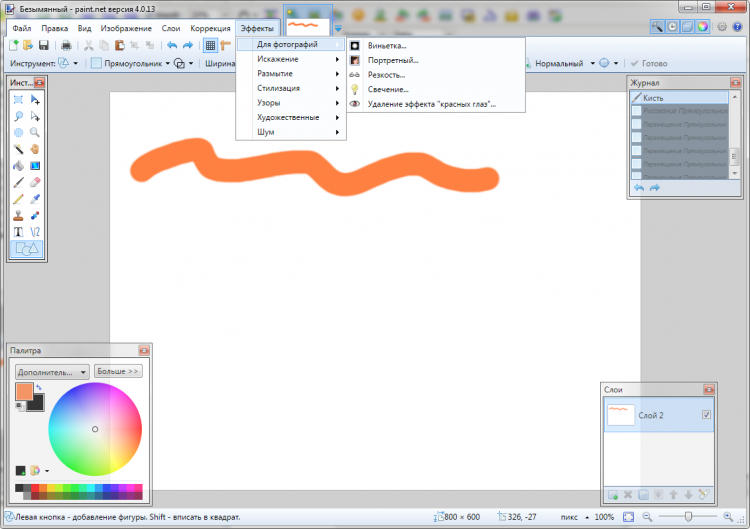Screen dimensions: 750x529
Task: Select the Magic Wand tool
Action: pos(18,149)
